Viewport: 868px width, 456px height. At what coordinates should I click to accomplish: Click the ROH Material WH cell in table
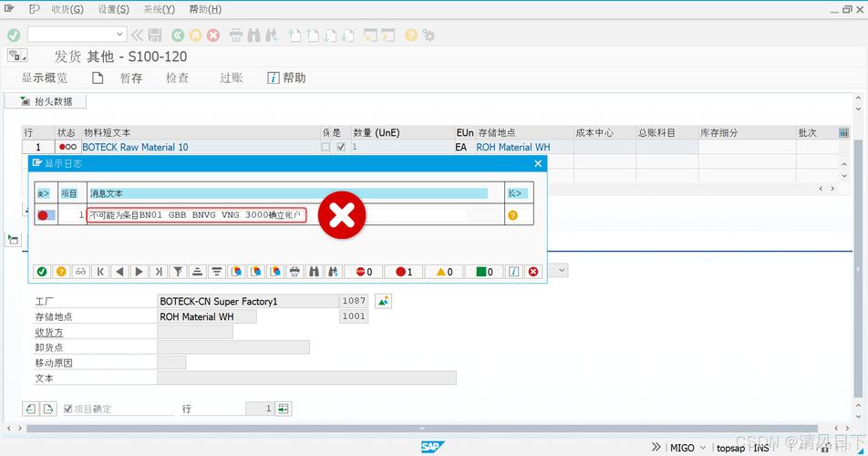tap(524, 147)
